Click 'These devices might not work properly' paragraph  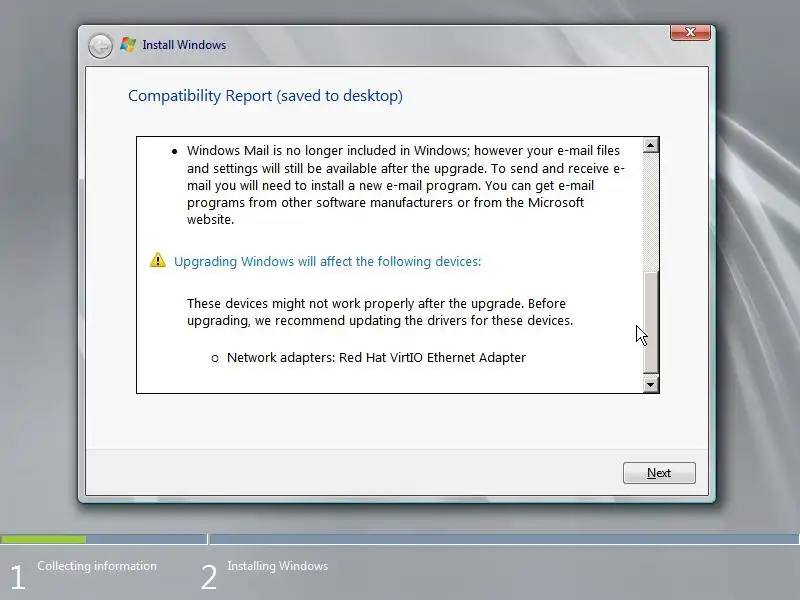pyautogui.click(x=380, y=312)
